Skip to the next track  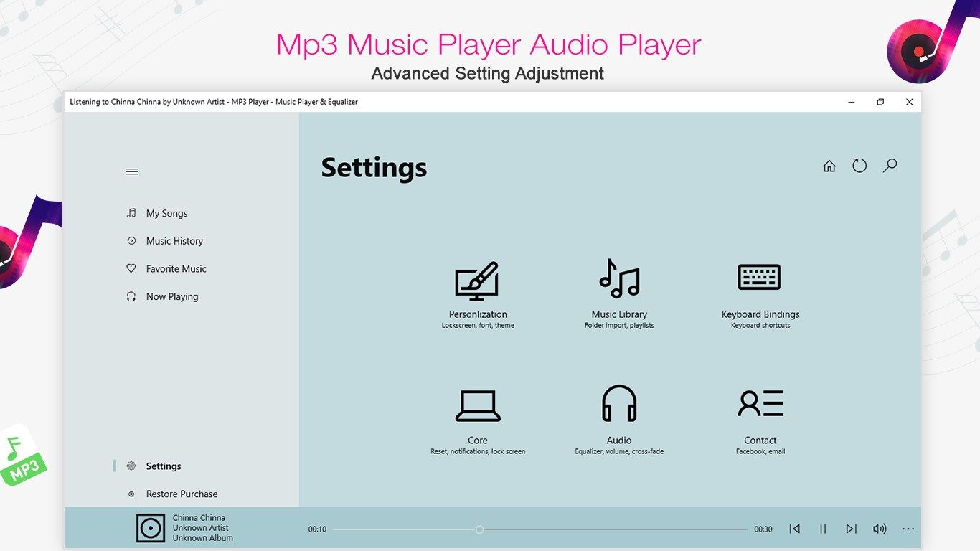pos(851,529)
